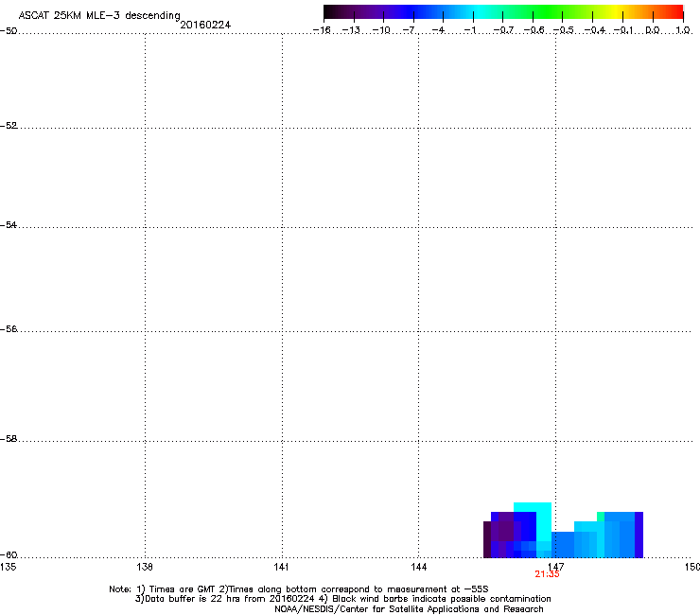
Task: Click the red 21:35 time label
Action: [547, 574]
